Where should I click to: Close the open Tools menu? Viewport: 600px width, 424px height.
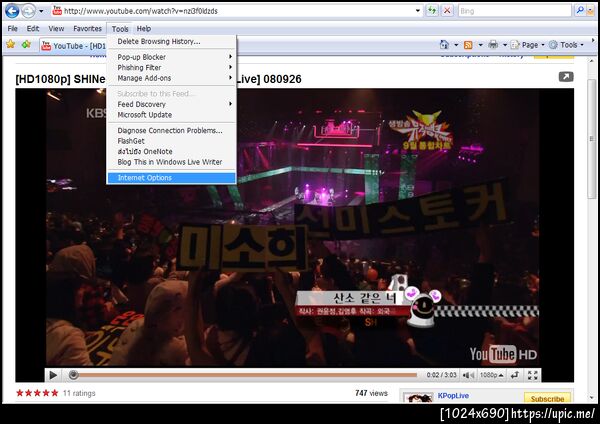[x=120, y=29]
